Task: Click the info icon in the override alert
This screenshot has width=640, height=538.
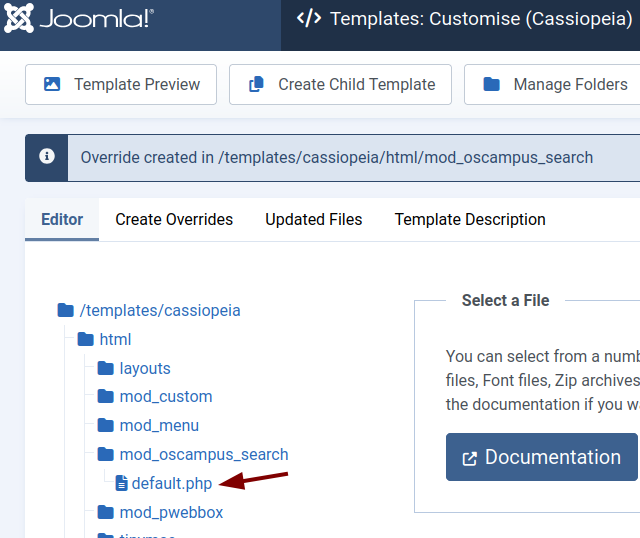Action: [x=47, y=156]
